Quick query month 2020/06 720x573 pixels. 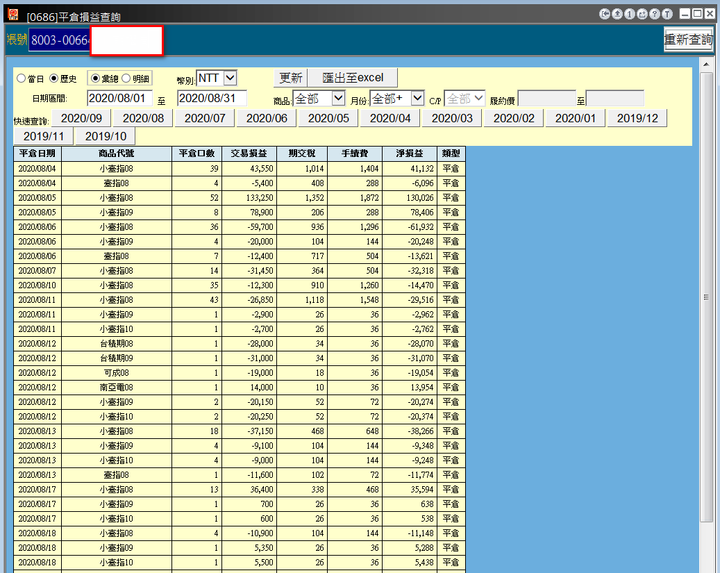pyautogui.click(x=267, y=118)
